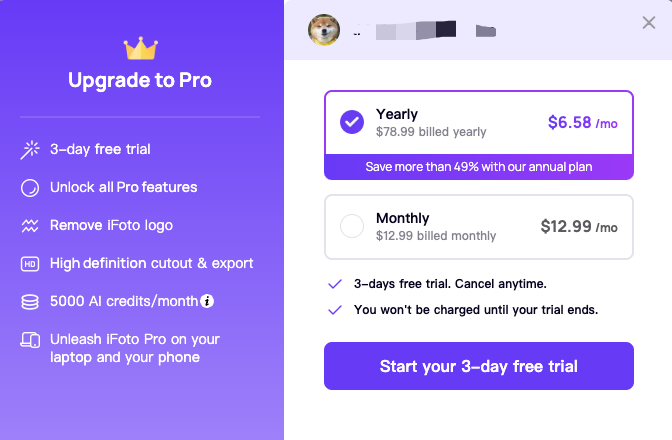Click the magic wand free trial icon
Screen dimensions: 672x440
coord(30,150)
